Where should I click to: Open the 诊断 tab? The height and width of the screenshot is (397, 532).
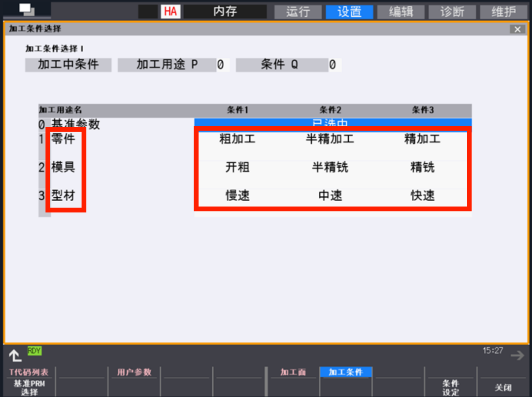click(x=452, y=12)
